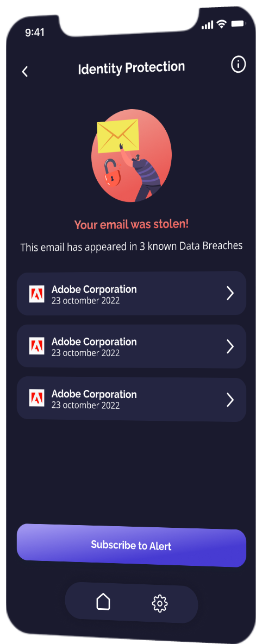Expand third Adobe Corporation breach chevron
This screenshot has width=256, height=644.
click(230, 400)
